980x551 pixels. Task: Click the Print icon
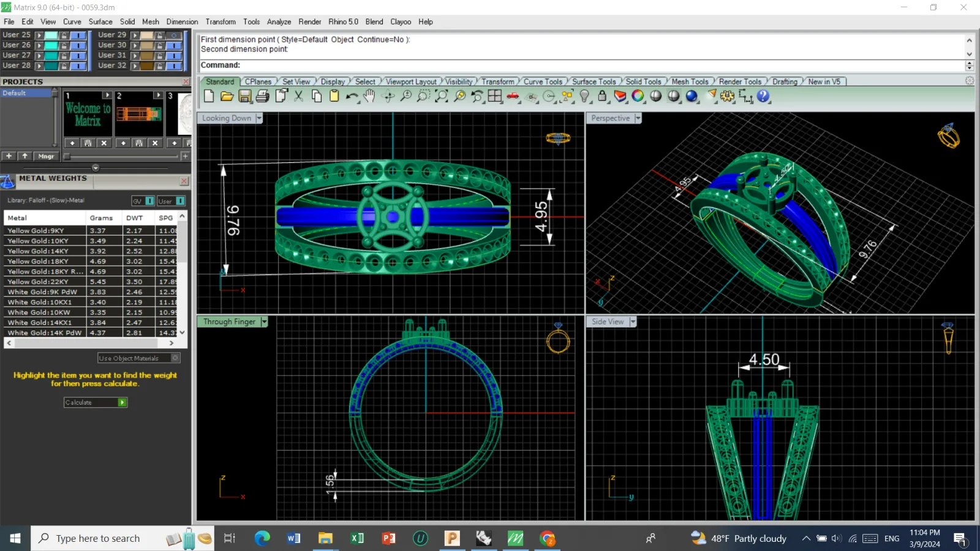263,96
